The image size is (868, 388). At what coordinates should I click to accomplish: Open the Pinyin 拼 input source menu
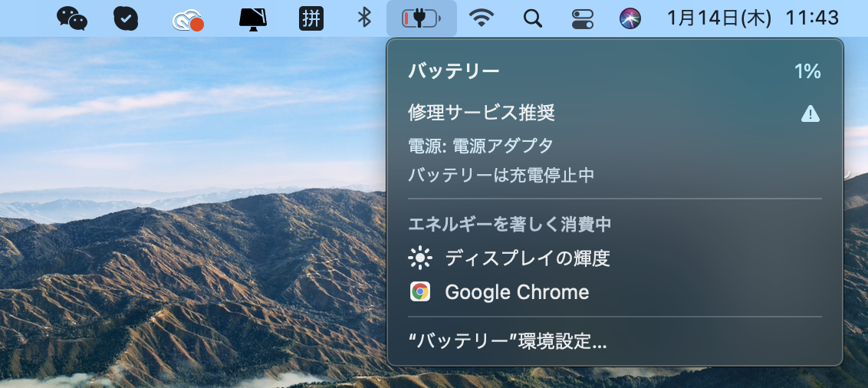coord(311,18)
